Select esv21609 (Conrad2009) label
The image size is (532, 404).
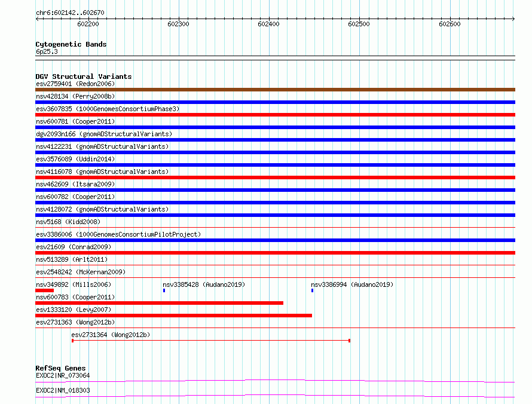[74, 247]
